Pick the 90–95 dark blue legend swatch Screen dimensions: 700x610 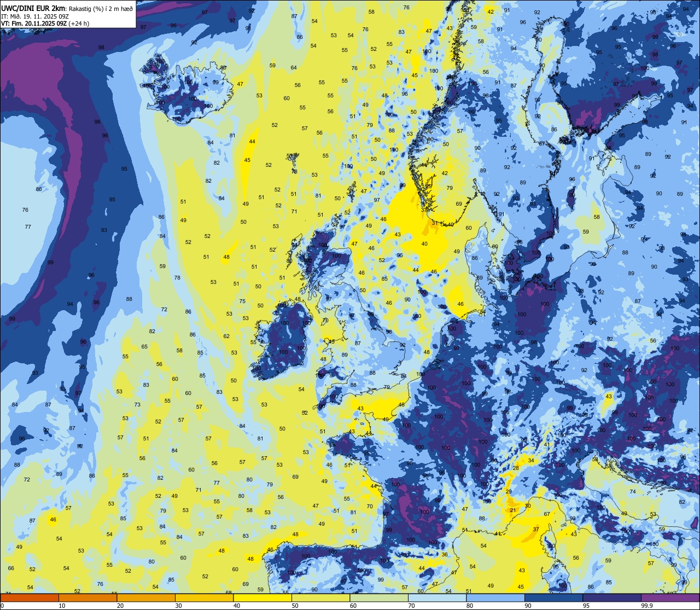[554, 597]
